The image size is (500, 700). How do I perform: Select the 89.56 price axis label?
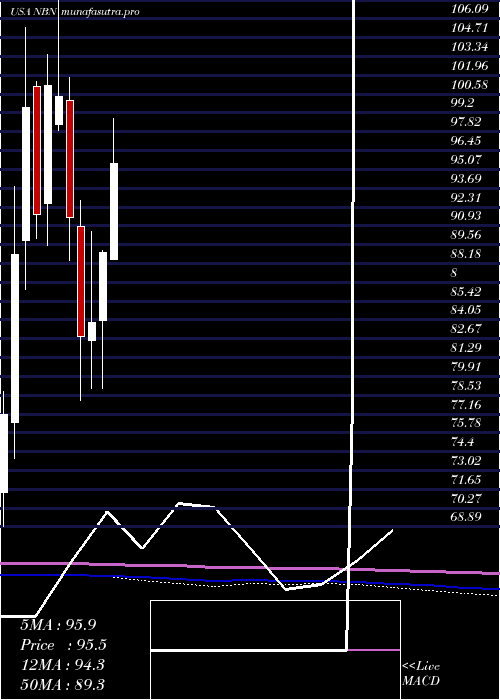pos(466,234)
